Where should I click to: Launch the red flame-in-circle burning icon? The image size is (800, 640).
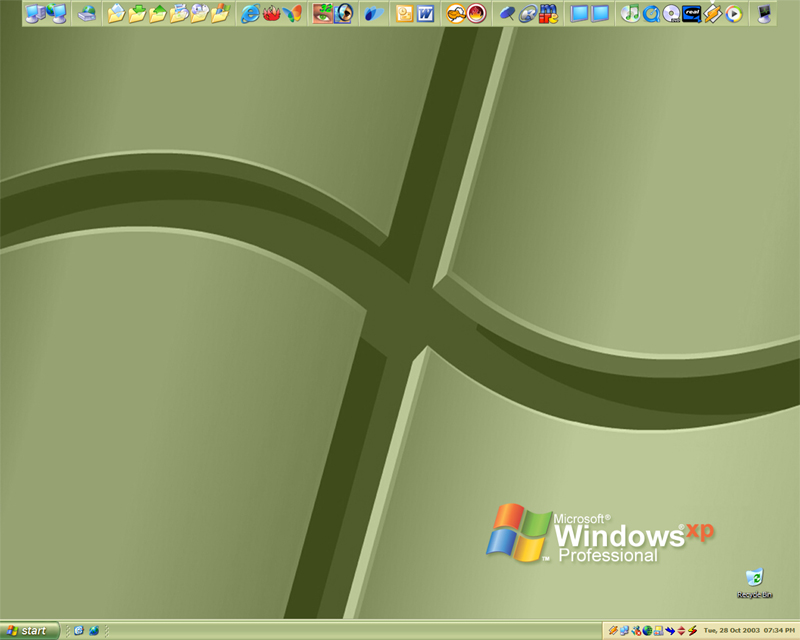[477, 13]
